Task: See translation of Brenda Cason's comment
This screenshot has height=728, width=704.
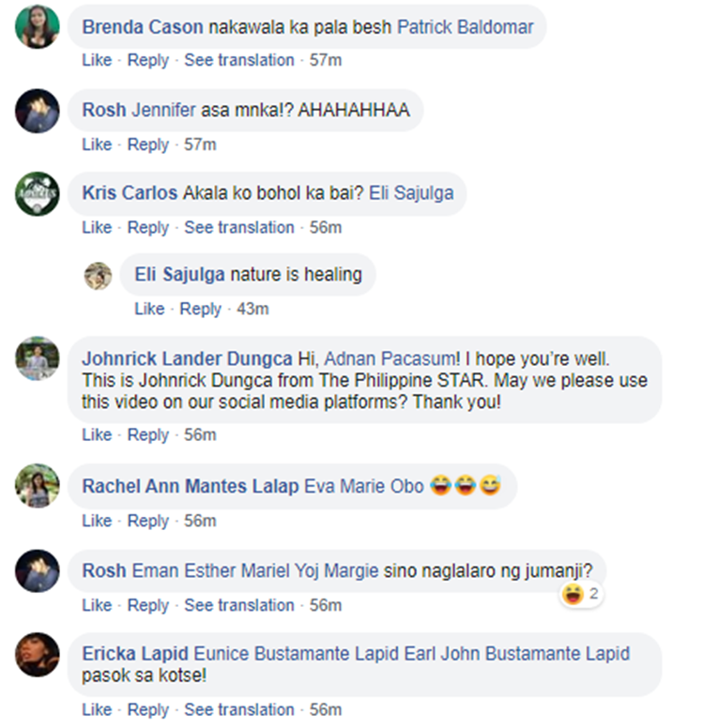Action: (x=239, y=60)
